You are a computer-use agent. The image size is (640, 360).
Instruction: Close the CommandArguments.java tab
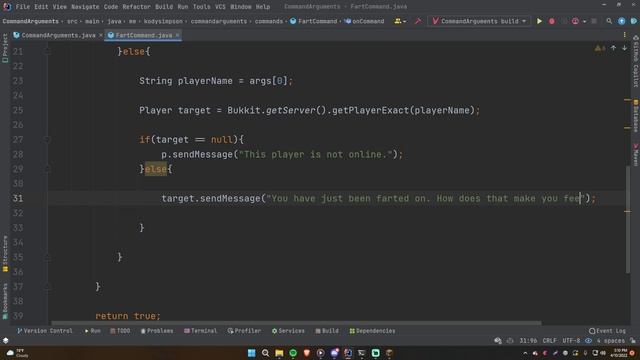[101, 36]
